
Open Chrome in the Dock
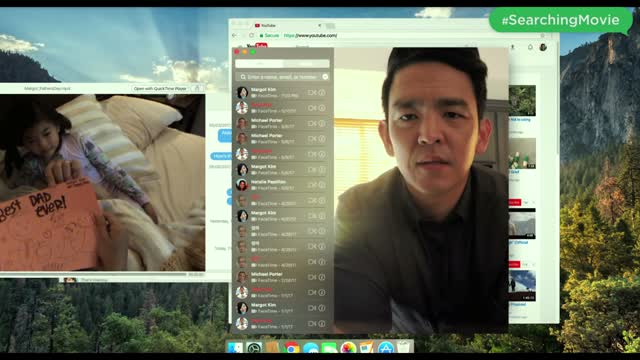[291, 348]
